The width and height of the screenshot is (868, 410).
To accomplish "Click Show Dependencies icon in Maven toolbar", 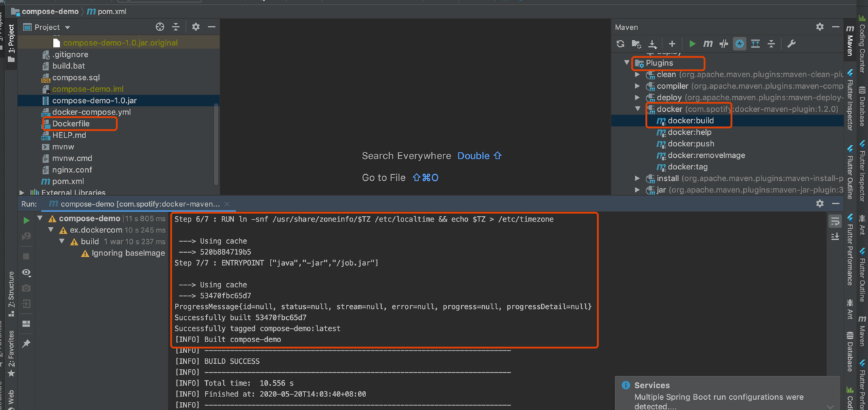I will click(755, 44).
